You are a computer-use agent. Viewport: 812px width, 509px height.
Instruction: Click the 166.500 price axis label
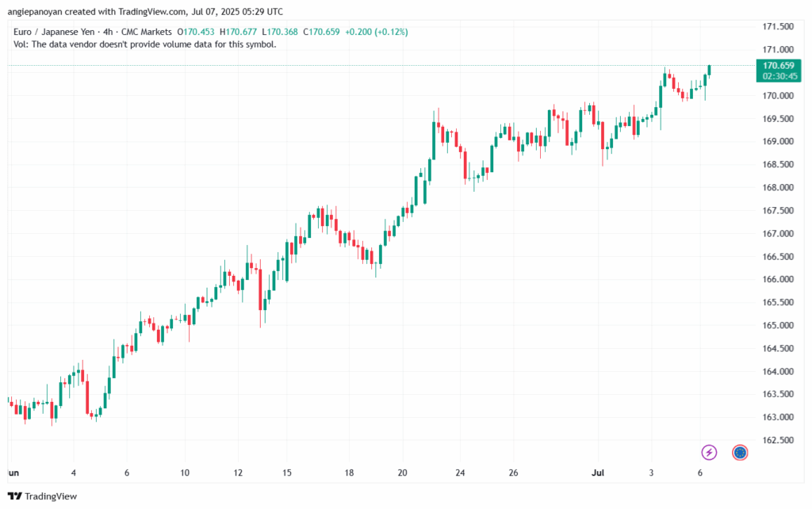click(778, 257)
